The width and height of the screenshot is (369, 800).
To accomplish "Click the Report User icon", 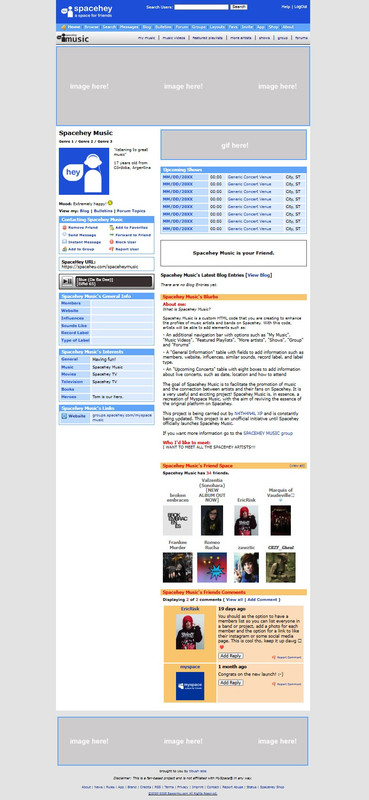I will (x=111, y=249).
